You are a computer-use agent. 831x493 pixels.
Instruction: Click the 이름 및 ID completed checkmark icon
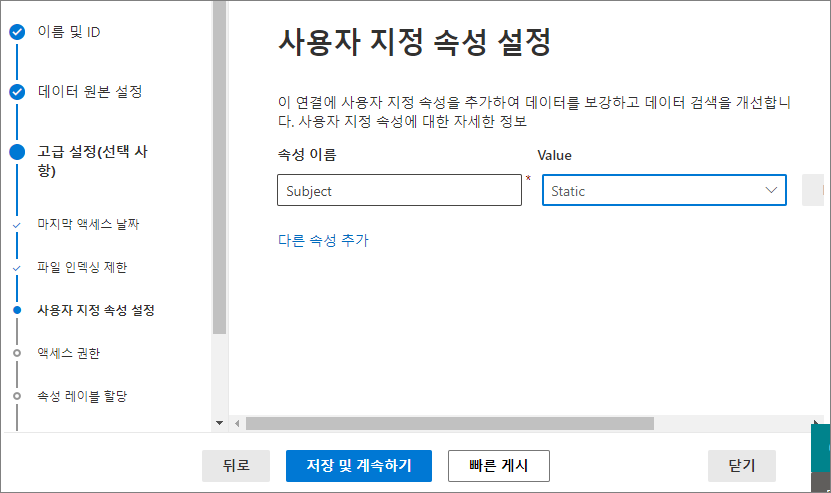17,32
